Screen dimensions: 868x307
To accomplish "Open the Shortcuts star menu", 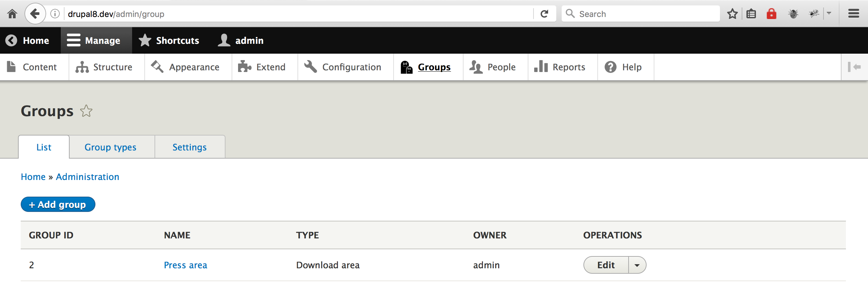I will 169,40.
